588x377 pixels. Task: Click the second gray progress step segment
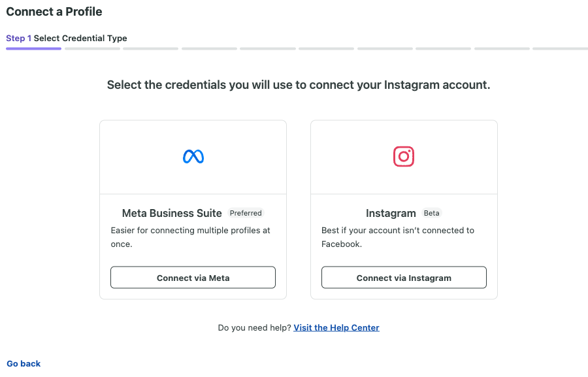(x=92, y=48)
